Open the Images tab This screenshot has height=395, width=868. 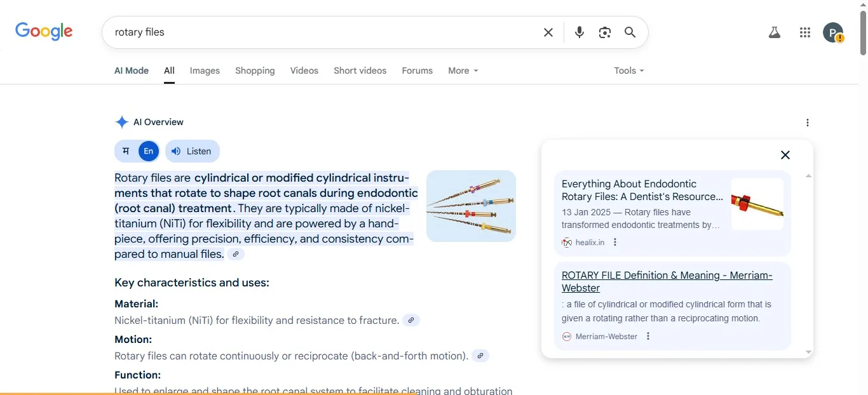tap(205, 70)
